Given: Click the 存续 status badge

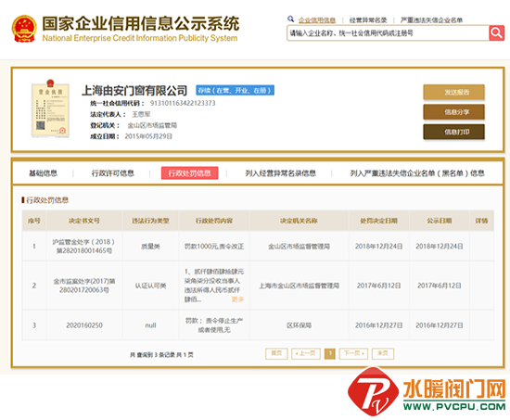Looking at the screenshot, I should pos(235,90).
